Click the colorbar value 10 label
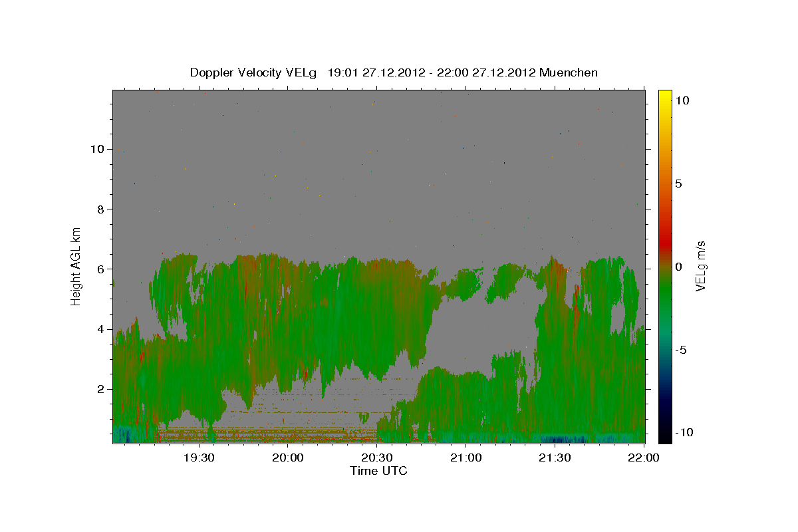This screenshot has height=532, width=798. (682, 100)
